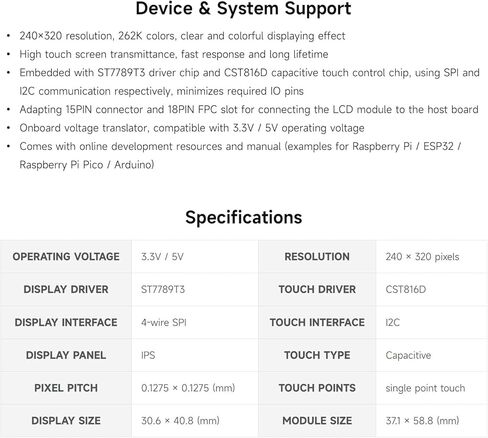Click the IPS panel value
488x438 pixels.
(148, 355)
